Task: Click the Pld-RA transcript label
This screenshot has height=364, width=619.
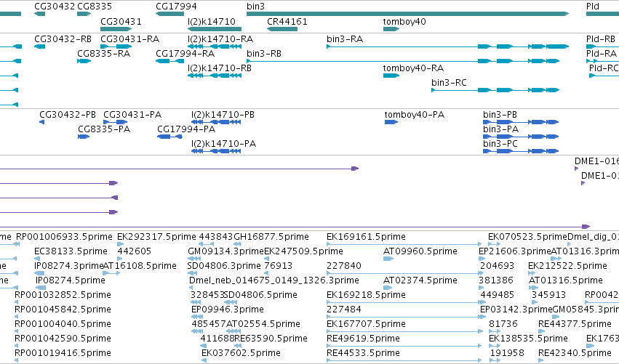Action: [x=602, y=54]
